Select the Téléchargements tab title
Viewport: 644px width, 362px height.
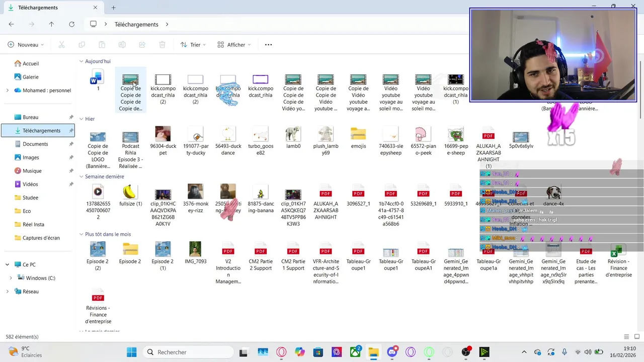(38, 8)
